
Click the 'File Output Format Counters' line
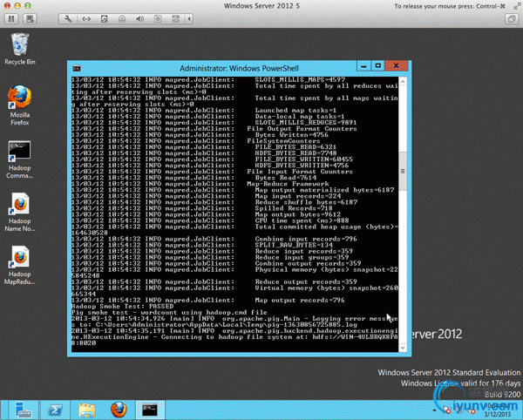pyautogui.click(x=214, y=129)
